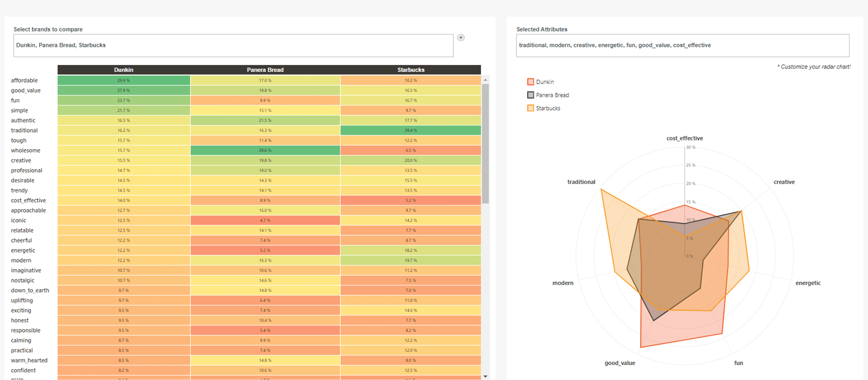
Task: Select the 'honest' attribute row label
Action: click(x=20, y=320)
